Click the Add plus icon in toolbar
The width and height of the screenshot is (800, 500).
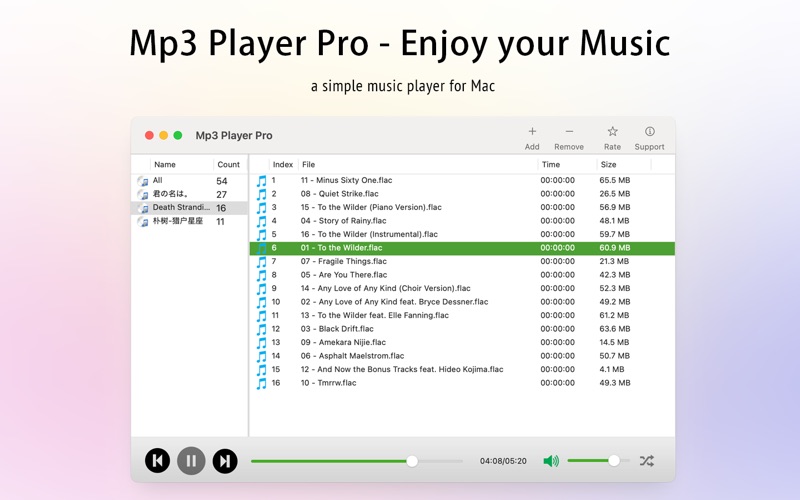(x=532, y=132)
